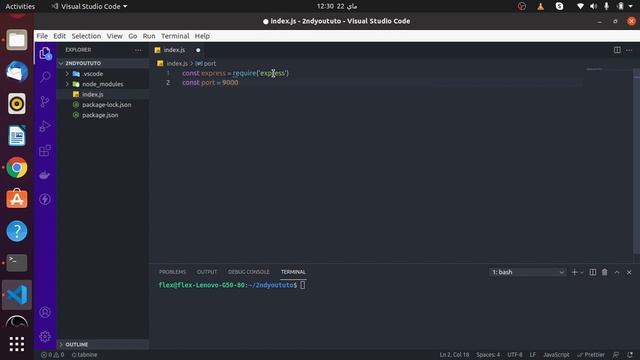Image resolution: width=640 pixels, height=360 pixels.
Task: Split the editor to the right
Action: (x=617, y=50)
